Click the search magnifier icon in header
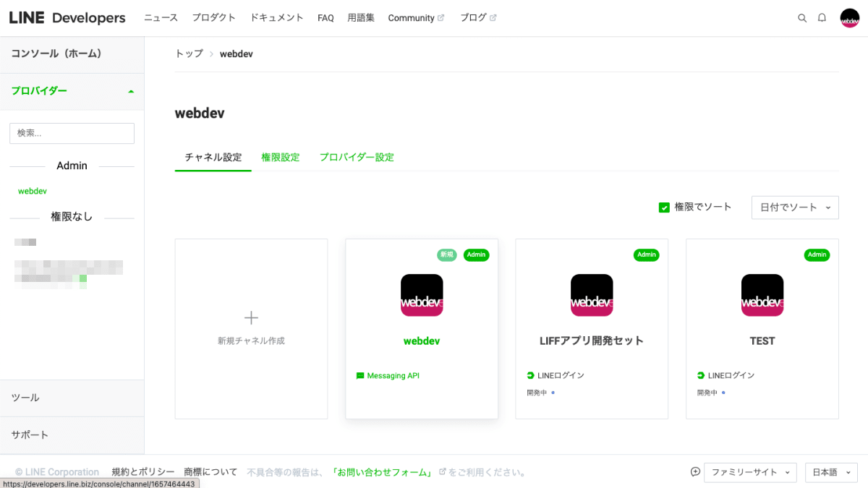This screenshot has width=868, height=488. point(802,18)
